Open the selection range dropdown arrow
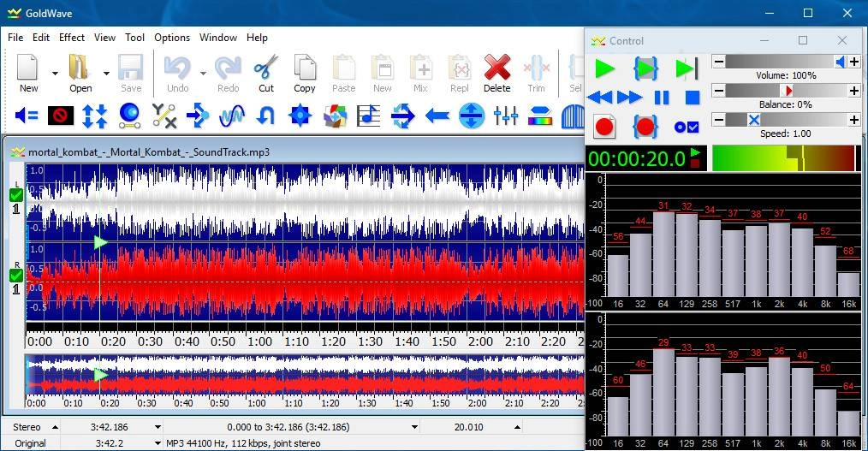 click(414, 427)
